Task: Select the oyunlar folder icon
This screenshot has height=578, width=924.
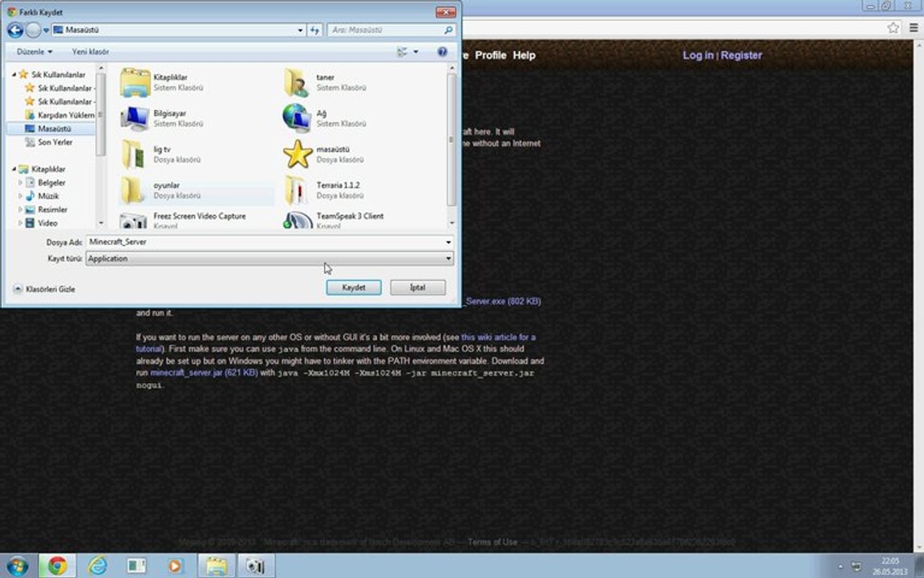Action: pyautogui.click(x=132, y=190)
